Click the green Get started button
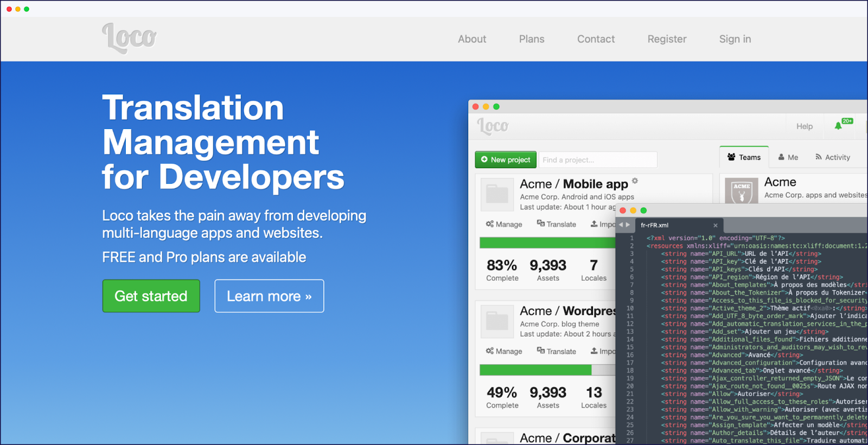Screen dimensions: 868x445 [x=151, y=296]
